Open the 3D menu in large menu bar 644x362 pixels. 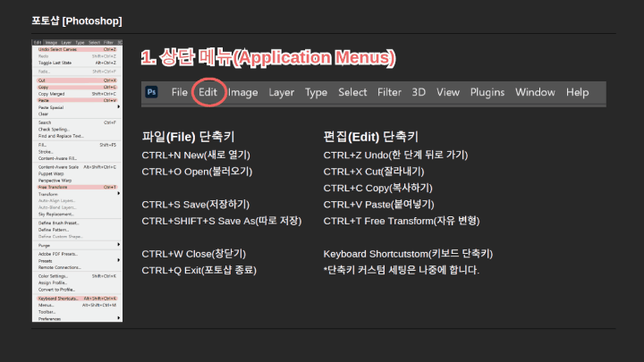click(x=419, y=92)
